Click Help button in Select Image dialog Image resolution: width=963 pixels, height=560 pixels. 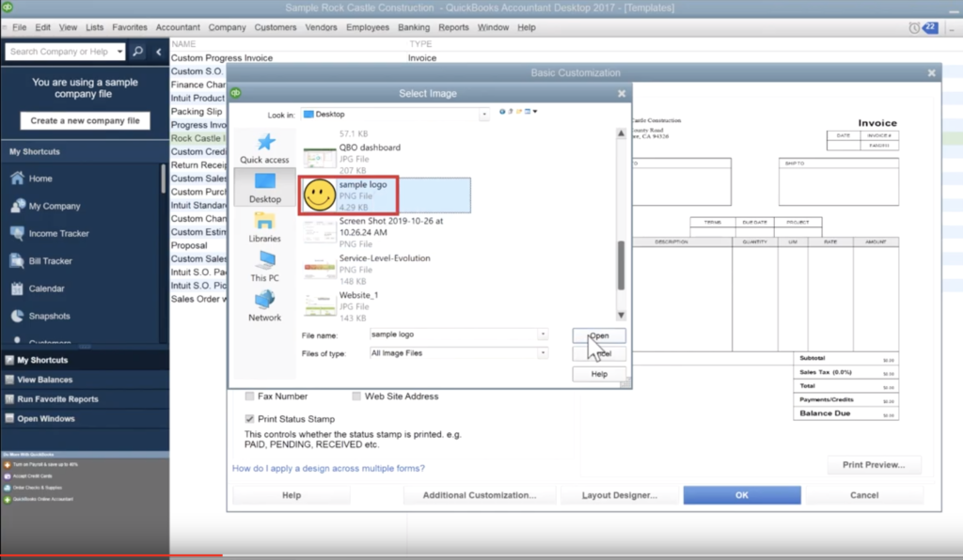click(x=599, y=374)
